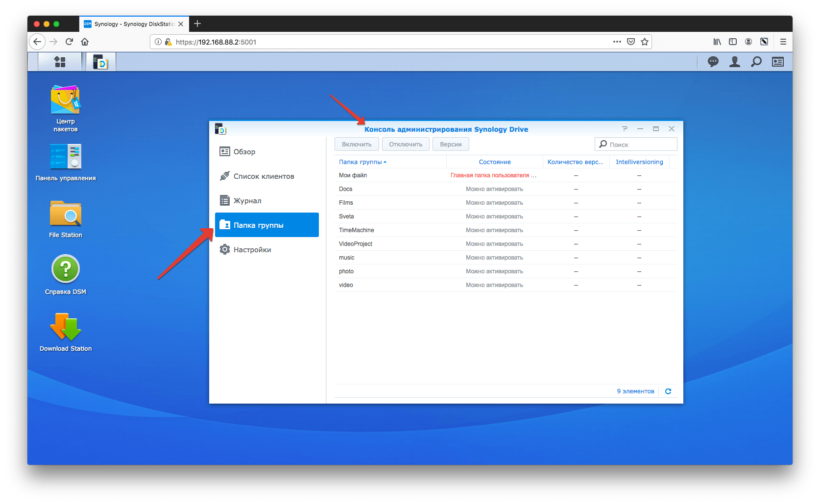Click Pocket save icon in address bar
Screen dimensions: 820x504
pos(631,42)
